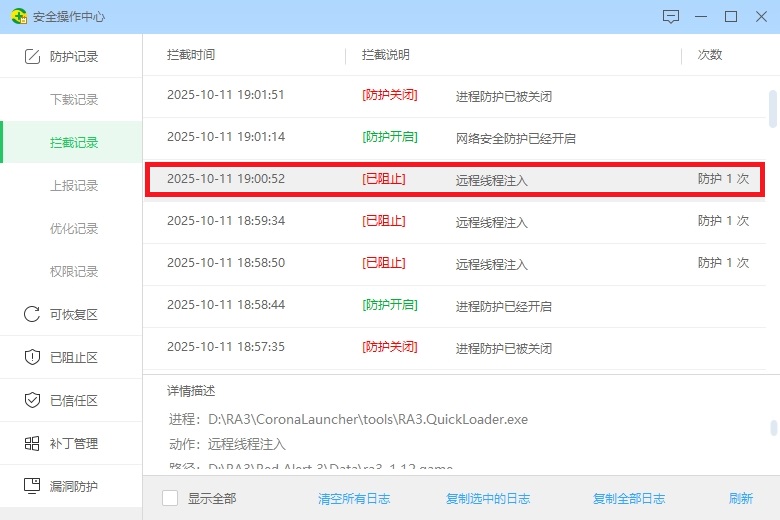Click the 可恢复区 refresh-circle icon
The width and height of the screenshot is (780, 520).
pos(32,315)
